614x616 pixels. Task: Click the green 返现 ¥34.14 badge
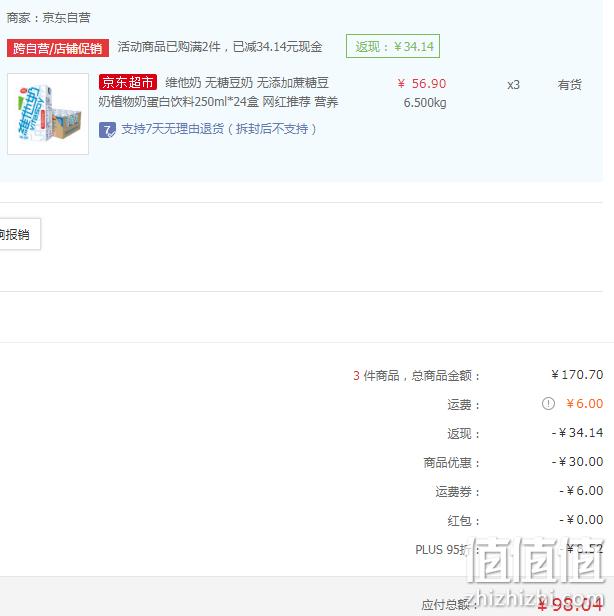(x=393, y=46)
